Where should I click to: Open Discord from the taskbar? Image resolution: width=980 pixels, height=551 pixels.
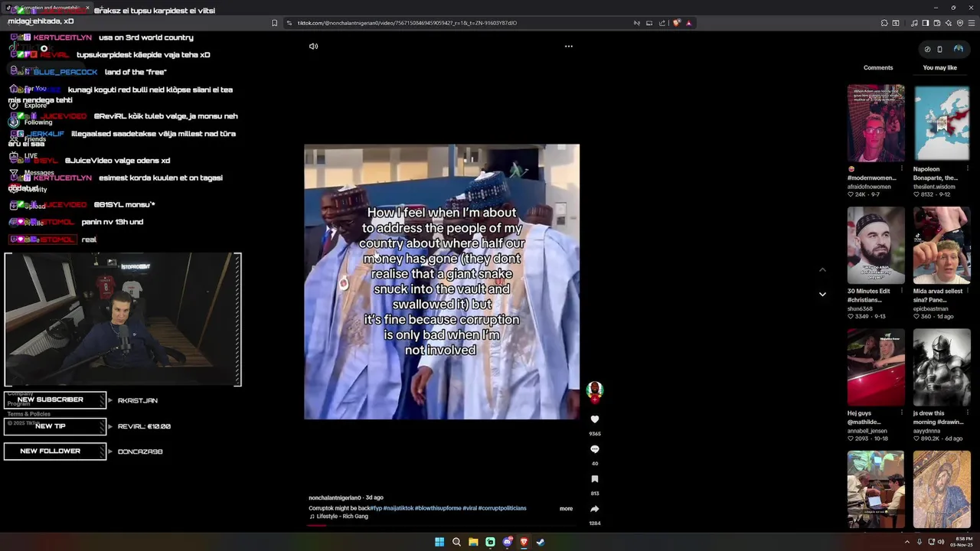click(x=507, y=542)
